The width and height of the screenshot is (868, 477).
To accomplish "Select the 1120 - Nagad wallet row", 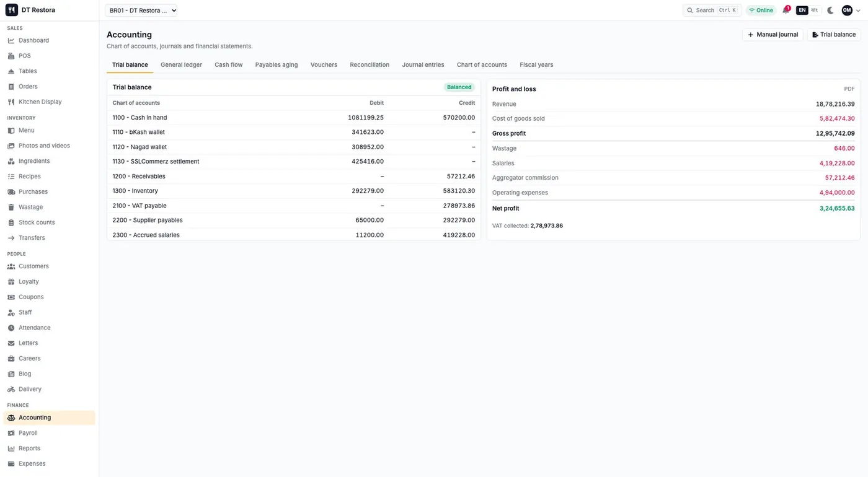I will [294, 147].
